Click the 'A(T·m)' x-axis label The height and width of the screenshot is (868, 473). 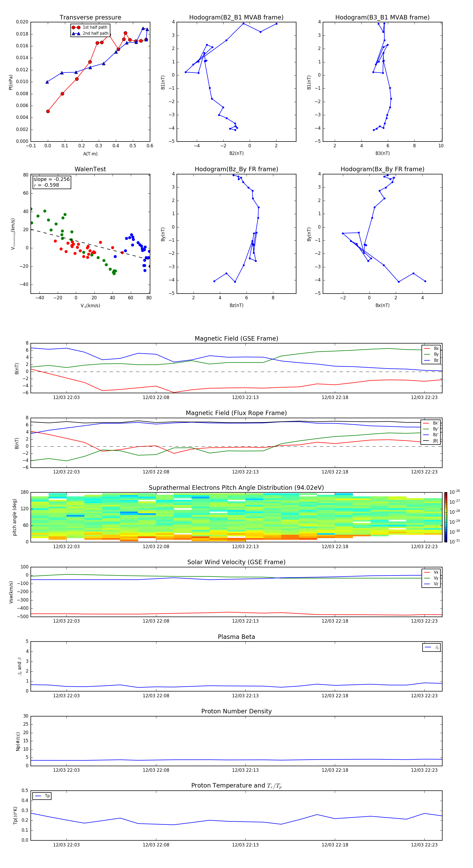click(x=90, y=154)
